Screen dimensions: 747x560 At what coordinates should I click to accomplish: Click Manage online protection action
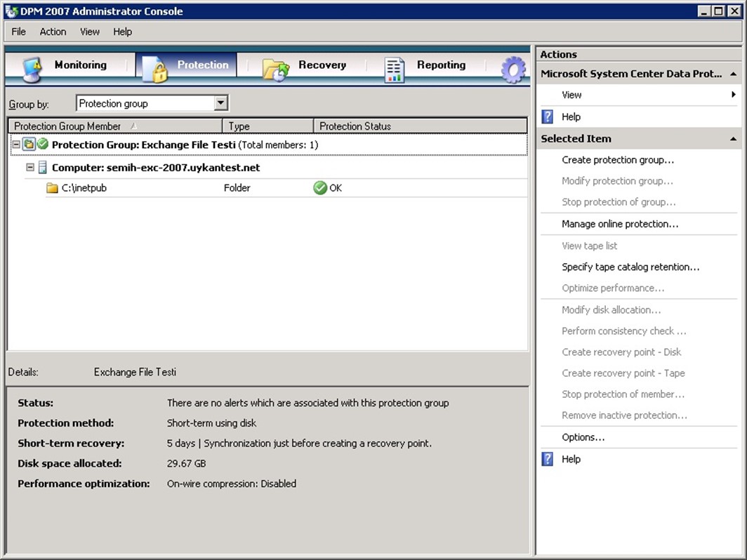coord(619,225)
